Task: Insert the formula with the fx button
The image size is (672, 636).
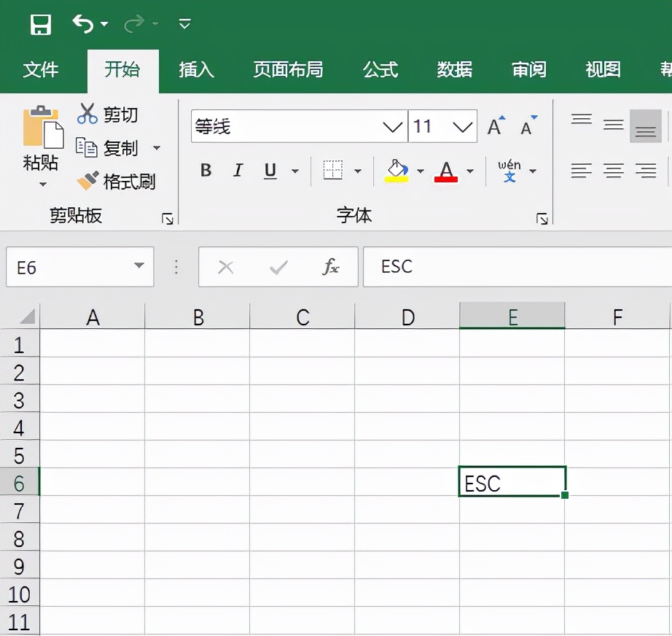Action: (x=330, y=267)
